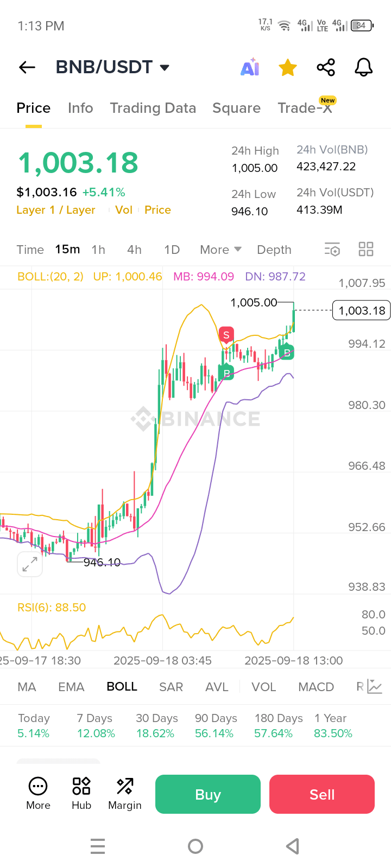This screenshot has width=391, height=868.
Task: Open the indicator chart settings icon
Action: (375, 687)
